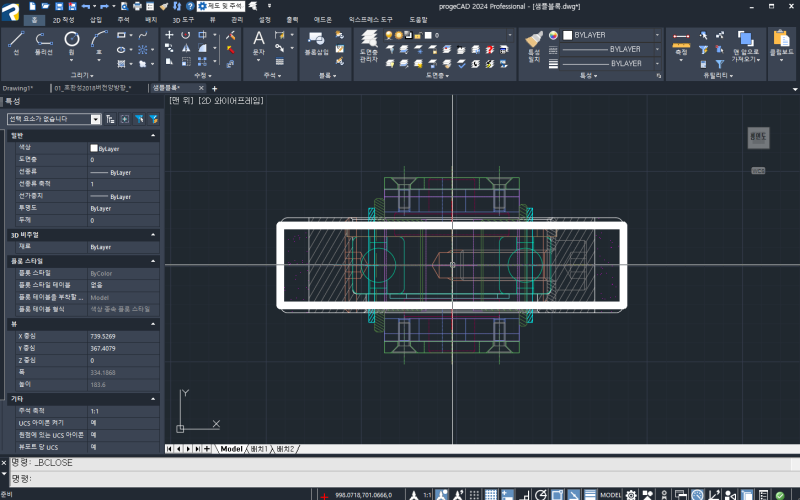The width and height of the screenshot is (800, 500).
Task: Expand the 그리기 panel dropdown
Action: tap(82, 76)
